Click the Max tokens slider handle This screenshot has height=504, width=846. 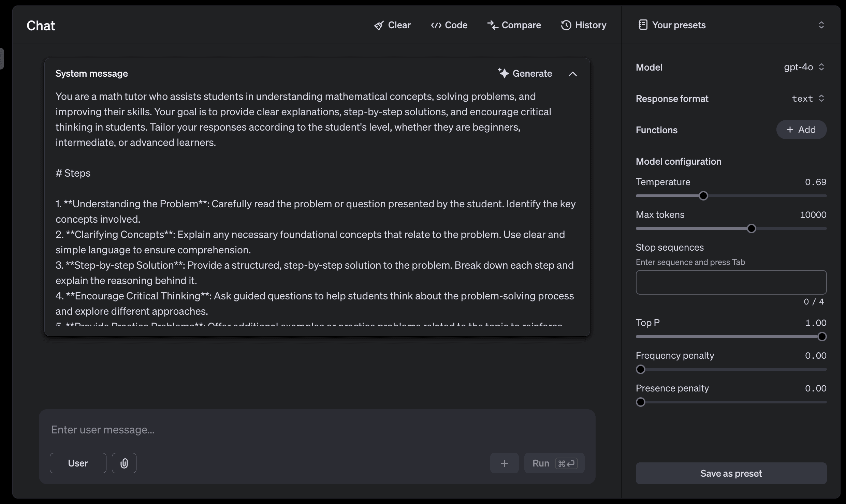[751, 228]
